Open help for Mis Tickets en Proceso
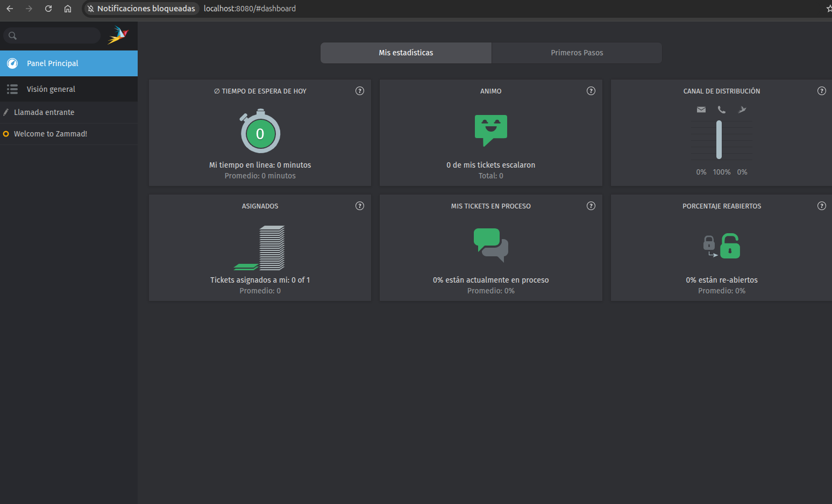832x504 pixels. coord(591,206)
